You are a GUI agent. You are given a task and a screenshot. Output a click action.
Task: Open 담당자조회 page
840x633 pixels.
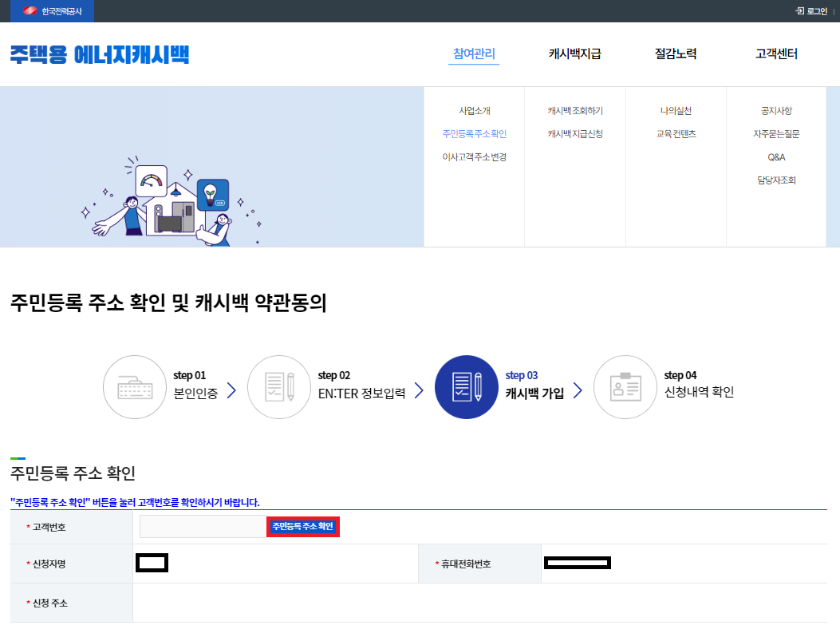(x=776, y=180)
